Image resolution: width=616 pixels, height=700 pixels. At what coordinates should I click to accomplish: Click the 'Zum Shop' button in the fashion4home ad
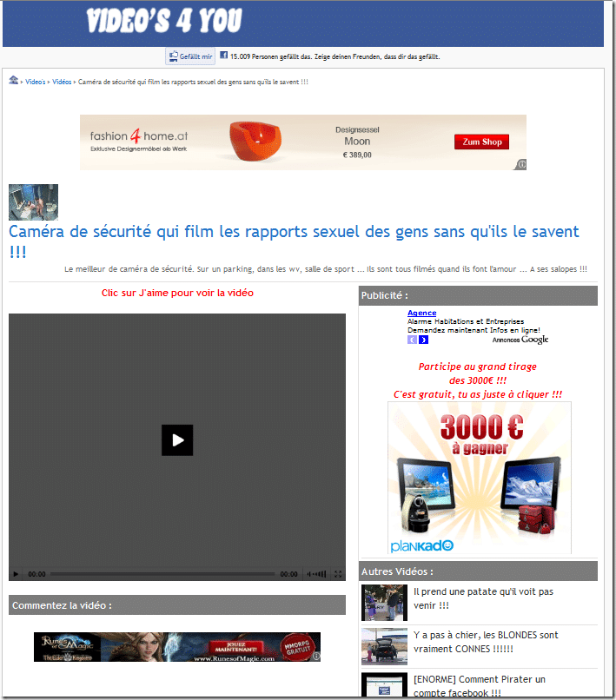coord(481,142)
